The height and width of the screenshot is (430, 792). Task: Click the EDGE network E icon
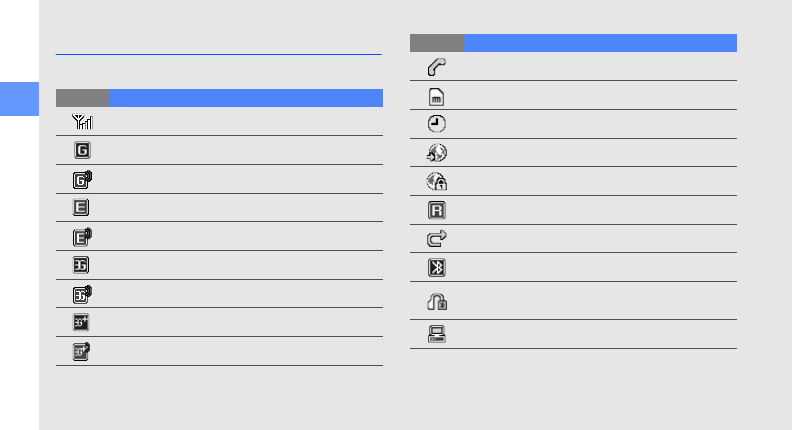(82, 208)
